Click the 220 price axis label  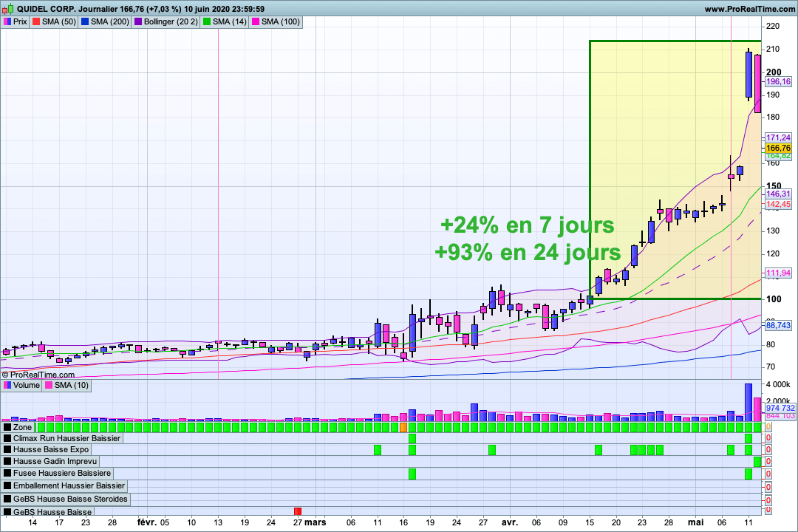pyautogui.click(x=773, y=27)
